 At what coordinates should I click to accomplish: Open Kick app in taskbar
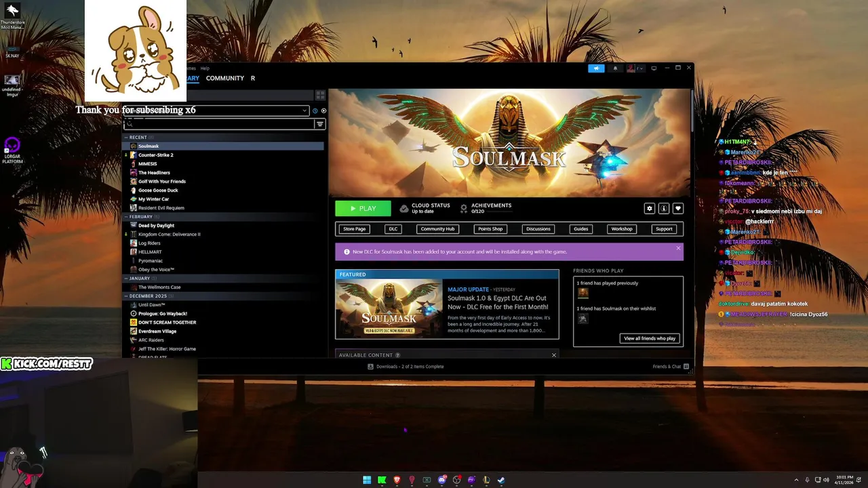coord(382,480)
